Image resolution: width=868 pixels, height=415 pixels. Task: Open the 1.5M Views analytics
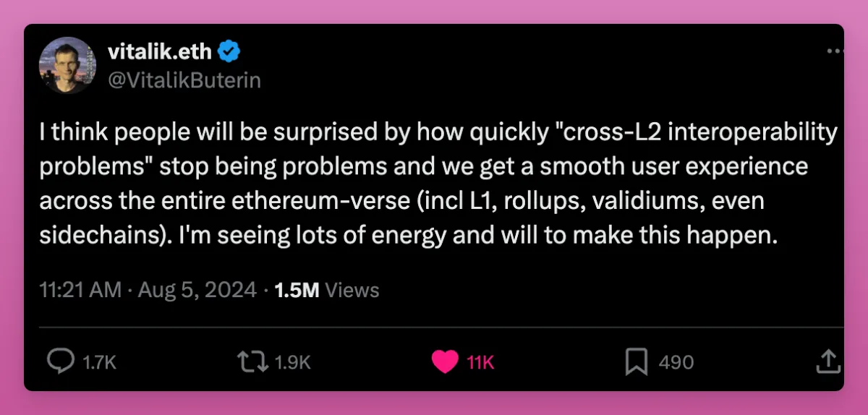[328, 291]
